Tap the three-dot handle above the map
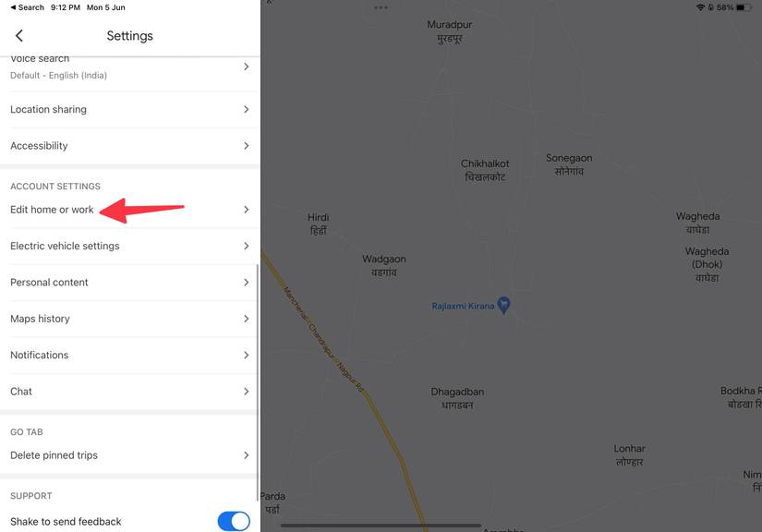Viewport: 762px width, 532px height. coord(381,7)
